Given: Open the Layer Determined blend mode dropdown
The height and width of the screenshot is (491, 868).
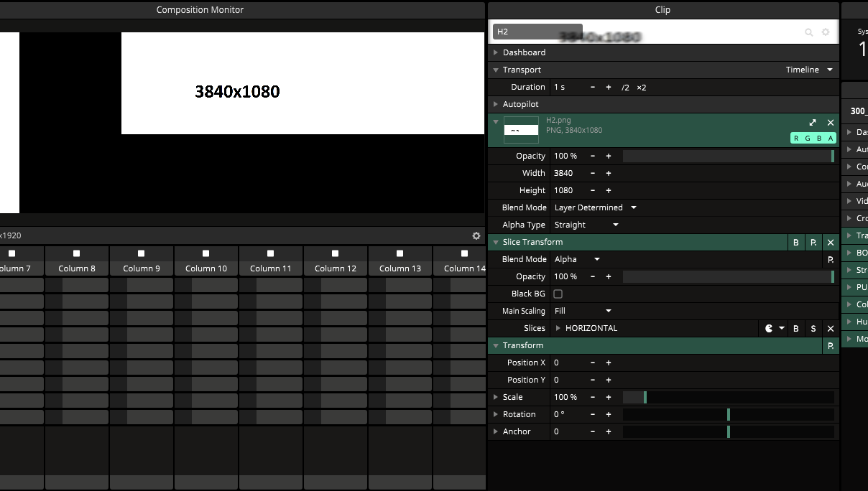Looking at the screenshot, I should [x=595, y=207].
